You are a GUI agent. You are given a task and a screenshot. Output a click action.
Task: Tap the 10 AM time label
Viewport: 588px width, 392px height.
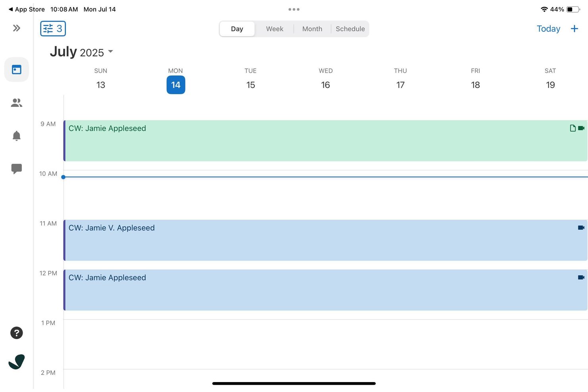point(48,174)
